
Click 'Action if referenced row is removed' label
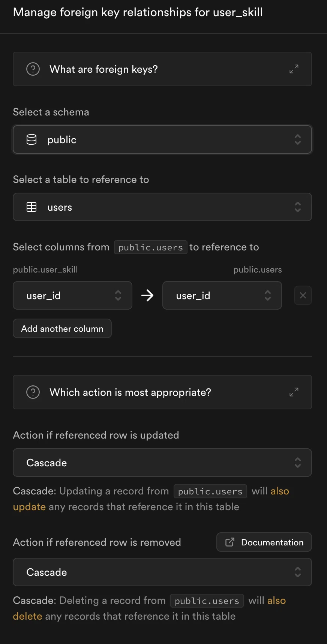coord(97,542)
